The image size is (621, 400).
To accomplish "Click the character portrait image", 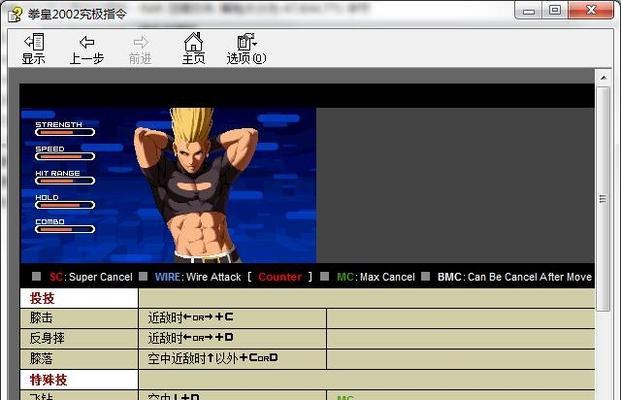I will pyautogui.click(x=169, y=185).
